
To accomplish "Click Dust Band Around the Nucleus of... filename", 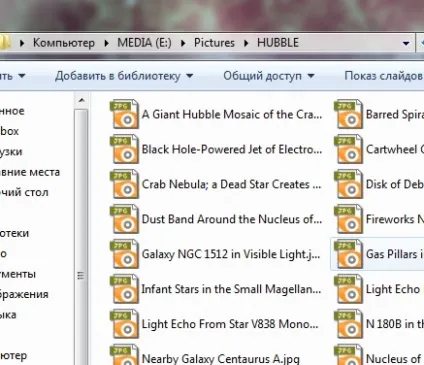I will (232, 219).
